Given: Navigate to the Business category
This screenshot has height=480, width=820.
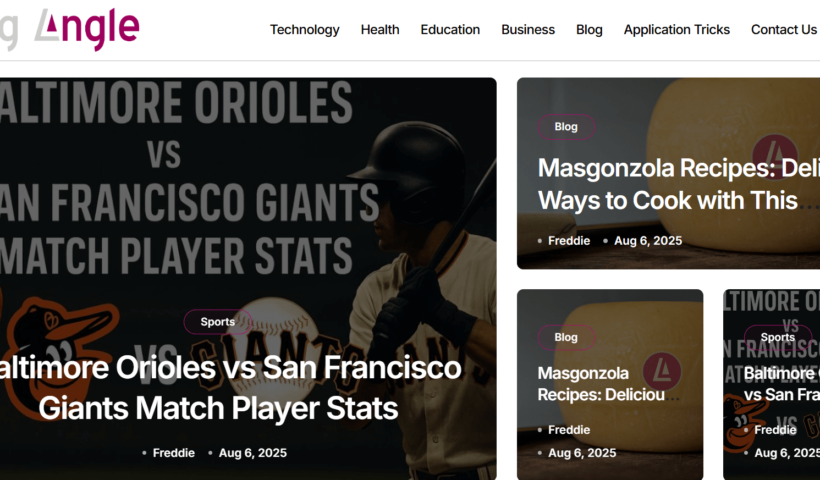Looking at the screenshot, I should [528, 30].
